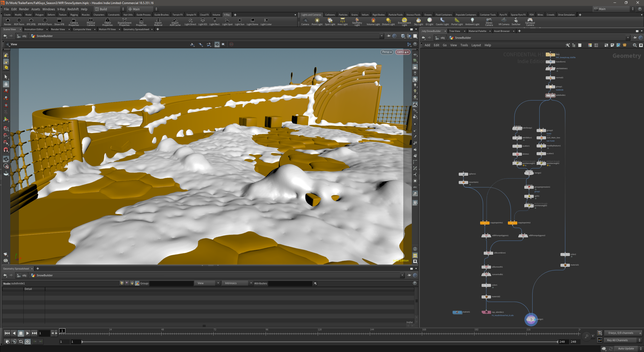Toggle real time playback clock button
Viewport: 644px width, 352px height.
pos(28,341)
